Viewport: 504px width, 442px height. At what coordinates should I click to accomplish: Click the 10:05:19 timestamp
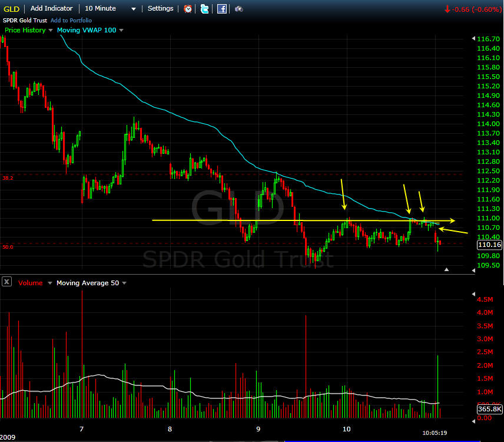[x=435, y=433]
